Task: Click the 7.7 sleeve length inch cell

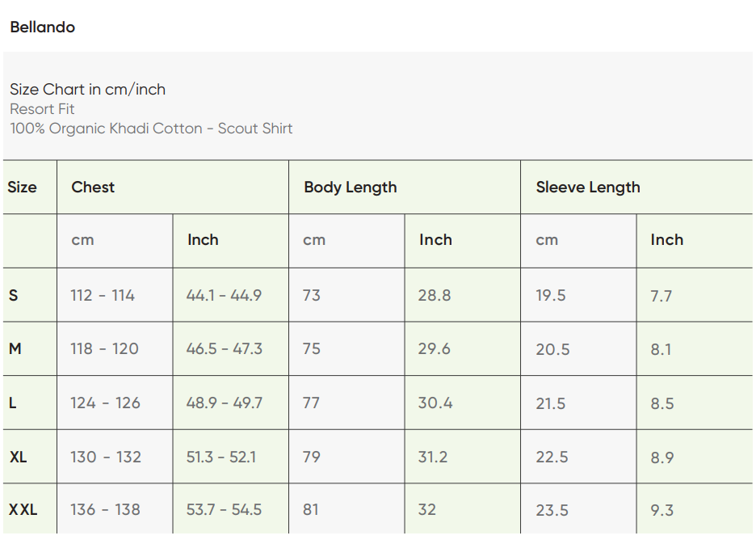Action: (661, 297)
